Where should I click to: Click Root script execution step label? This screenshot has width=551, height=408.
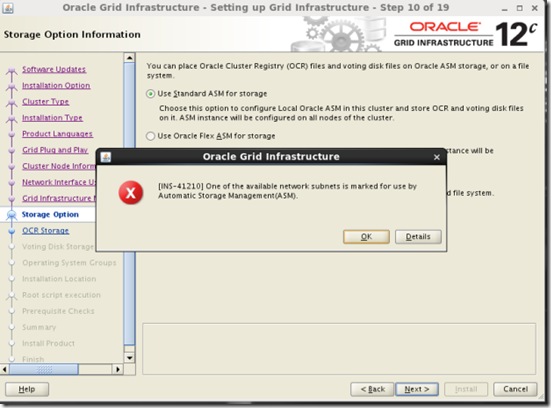(61, 295)
